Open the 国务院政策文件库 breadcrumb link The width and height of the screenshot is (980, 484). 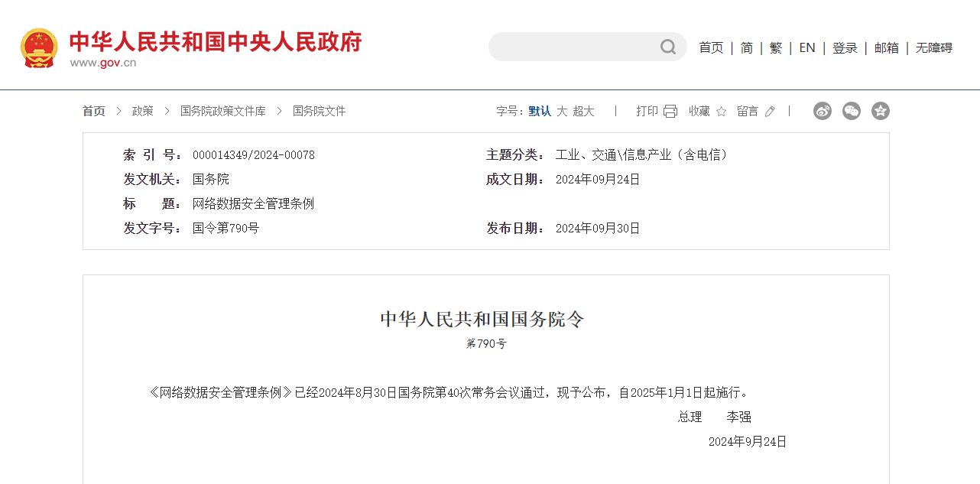tap(221, 111)
